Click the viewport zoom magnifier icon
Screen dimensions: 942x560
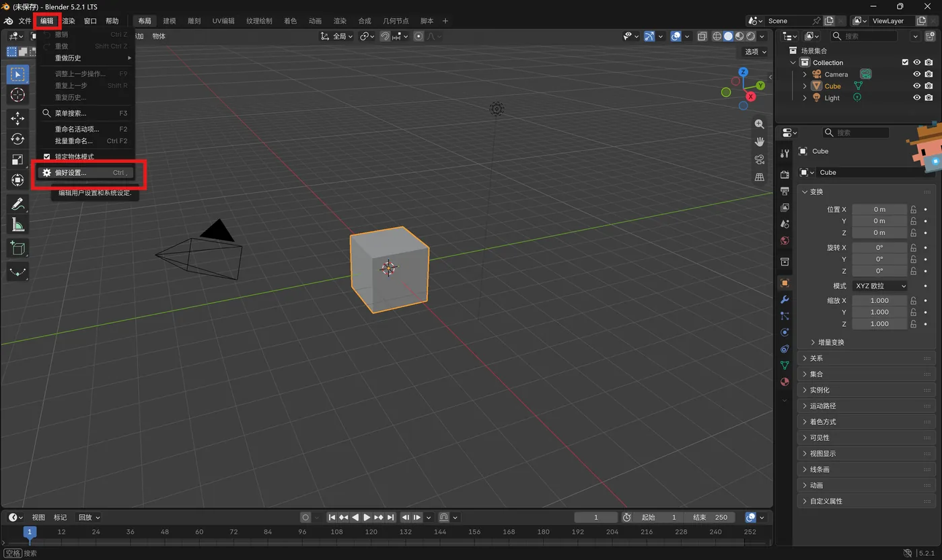coord(760,124)
